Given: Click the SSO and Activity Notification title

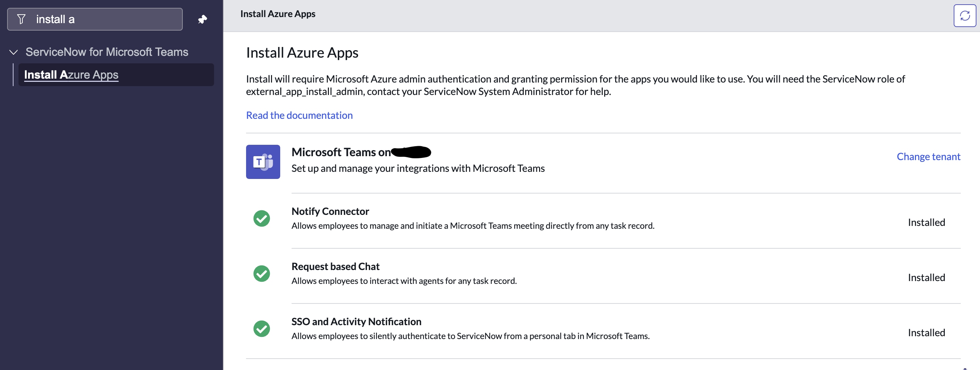Looking at the screenshot, I should 356,322.
